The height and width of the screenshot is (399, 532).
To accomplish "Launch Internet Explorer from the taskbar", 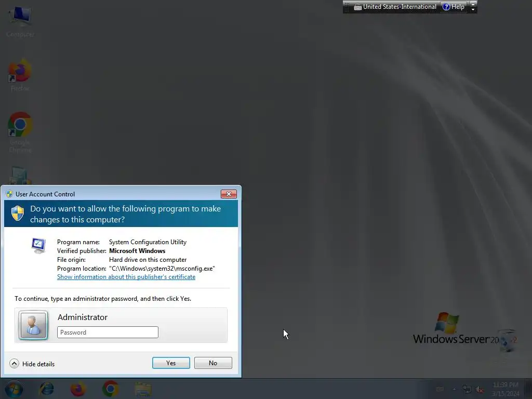I will pos(46,389).
